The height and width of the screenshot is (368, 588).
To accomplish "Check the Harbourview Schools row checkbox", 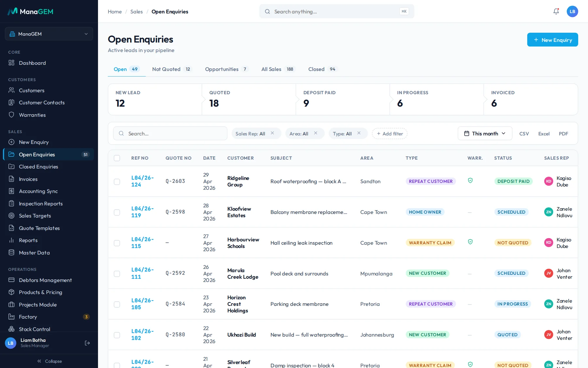I will point(117,243).
